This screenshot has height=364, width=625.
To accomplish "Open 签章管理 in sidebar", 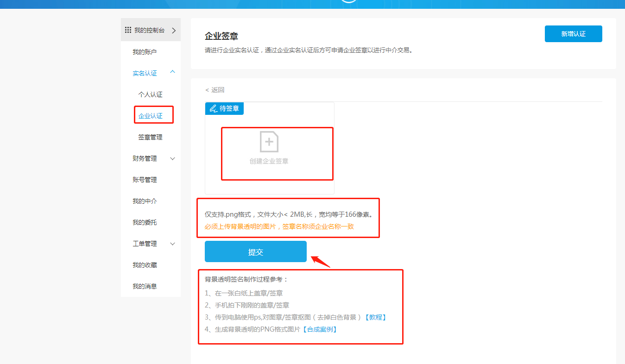I will (x=151, y=137).
